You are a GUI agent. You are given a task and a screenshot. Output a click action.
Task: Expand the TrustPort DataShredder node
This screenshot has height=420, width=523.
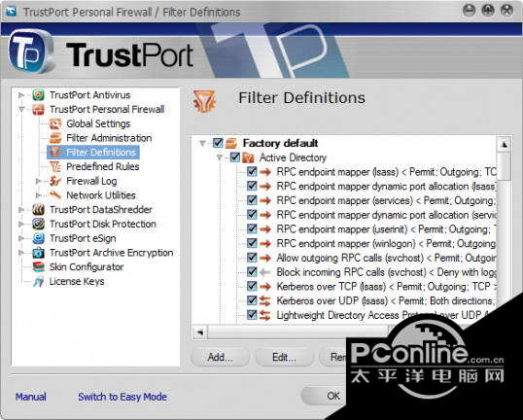point(21,210)
